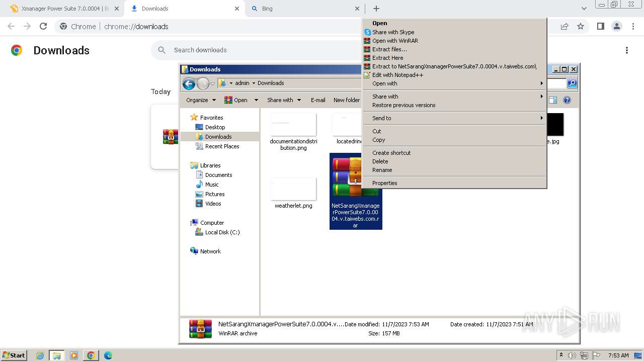
Task: Select weatherlet.png file
Action: (x=293, y=193)
